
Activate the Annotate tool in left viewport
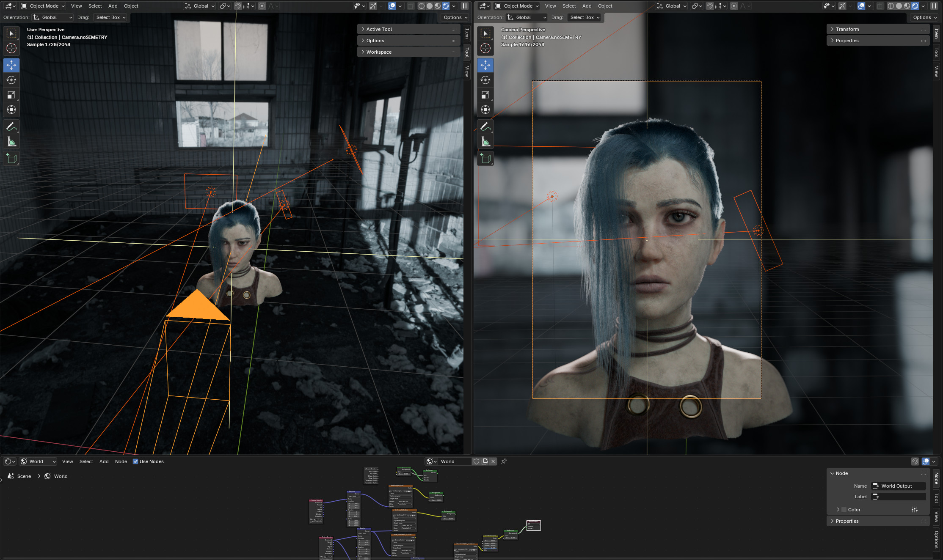[11, 126]
